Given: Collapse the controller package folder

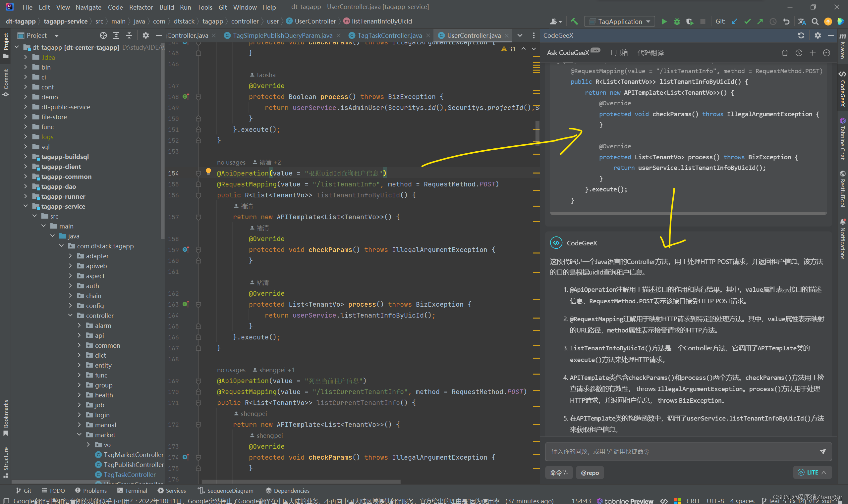Looking at the screenshot, I should coord(70,315).
